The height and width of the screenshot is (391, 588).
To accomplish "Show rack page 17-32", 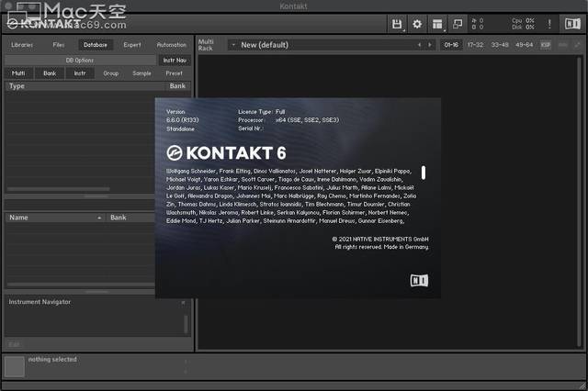I will click(475, 45).
